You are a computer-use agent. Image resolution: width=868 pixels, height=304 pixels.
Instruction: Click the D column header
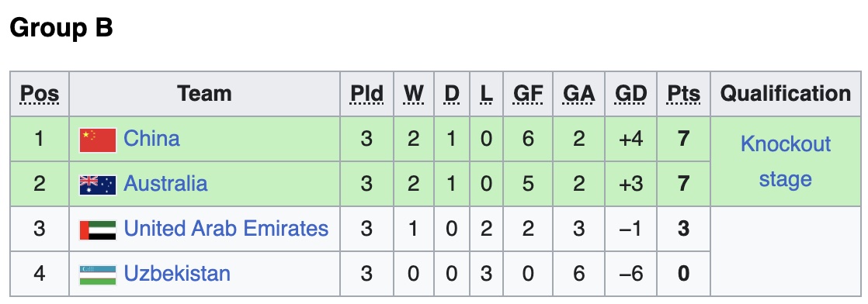click(452, 94)
